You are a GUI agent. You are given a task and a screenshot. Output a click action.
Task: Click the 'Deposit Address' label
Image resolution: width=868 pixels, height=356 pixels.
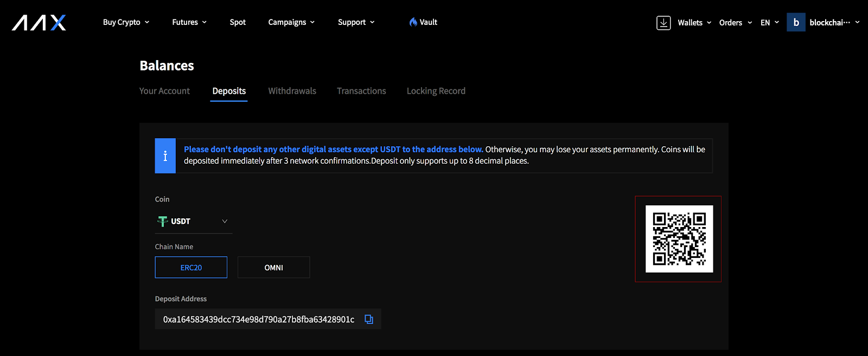click(181, 299)
